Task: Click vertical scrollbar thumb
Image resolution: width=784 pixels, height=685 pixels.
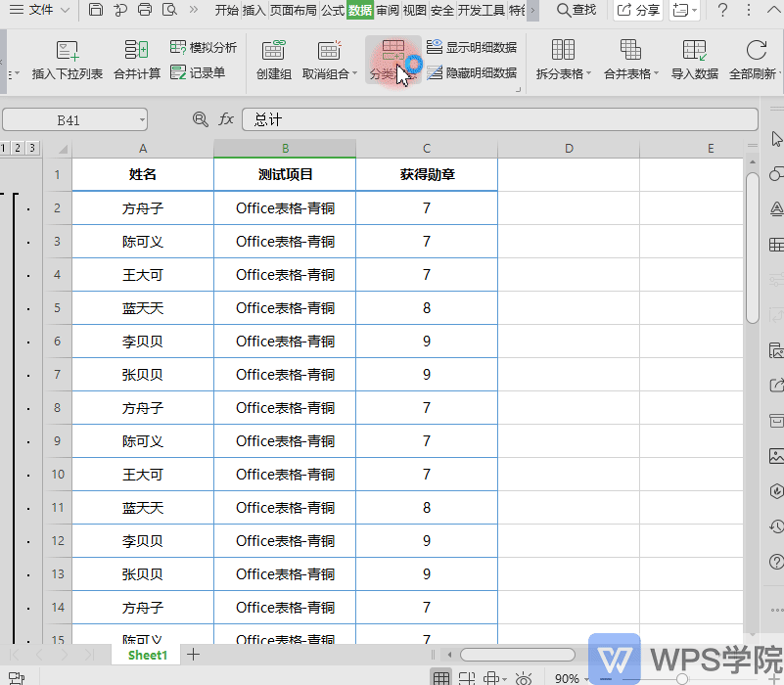Action: coord(753,249)
